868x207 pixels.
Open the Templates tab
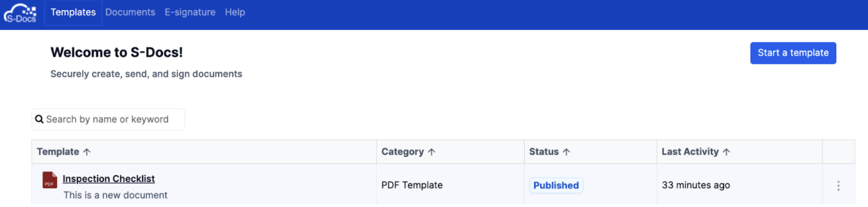[x=73, y=12]
